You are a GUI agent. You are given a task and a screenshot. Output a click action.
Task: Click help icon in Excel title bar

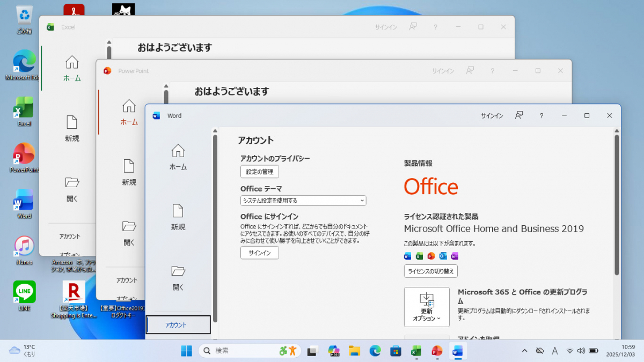click(435, 27)
